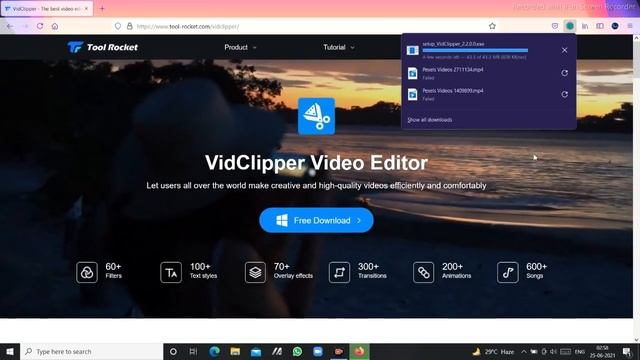Open the weather 29°C Haze widget

pyautogui.click(x=493, y=351)
